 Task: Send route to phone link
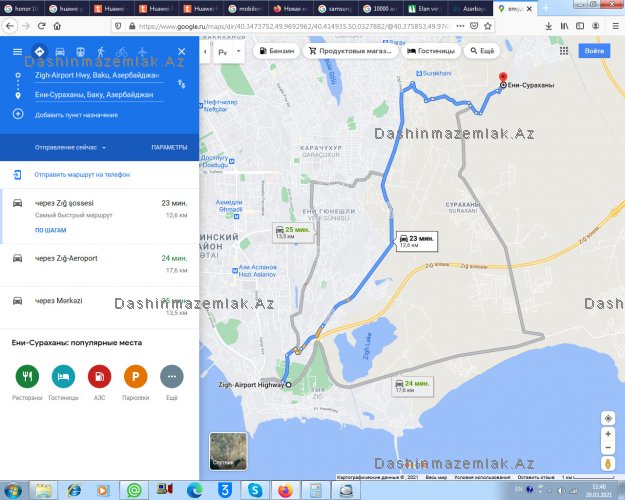tap(82, 175)
